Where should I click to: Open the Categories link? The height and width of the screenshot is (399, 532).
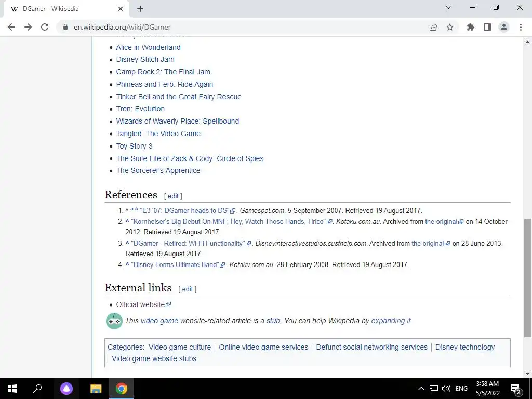coord(125,348)
